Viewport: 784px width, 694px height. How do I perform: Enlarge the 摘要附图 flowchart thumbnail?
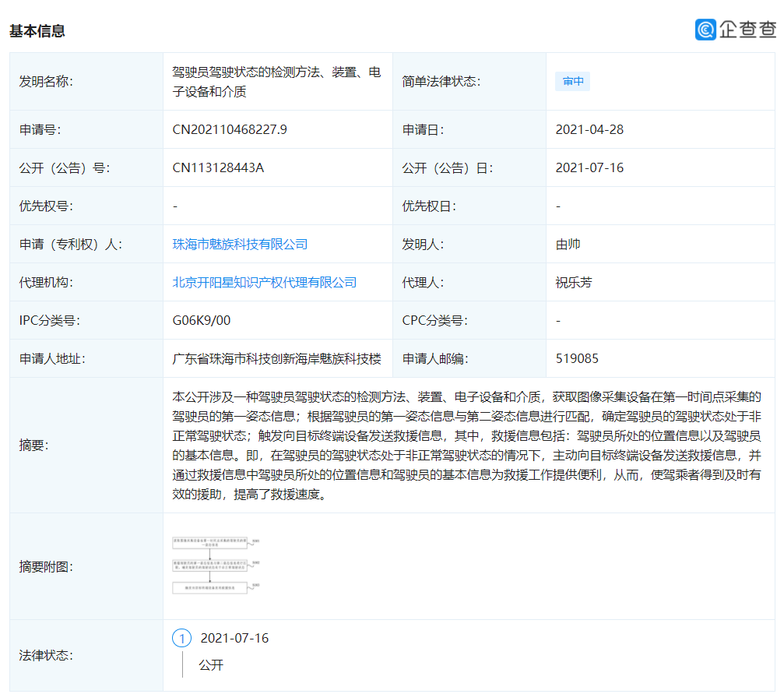click(x=217, y=565)
